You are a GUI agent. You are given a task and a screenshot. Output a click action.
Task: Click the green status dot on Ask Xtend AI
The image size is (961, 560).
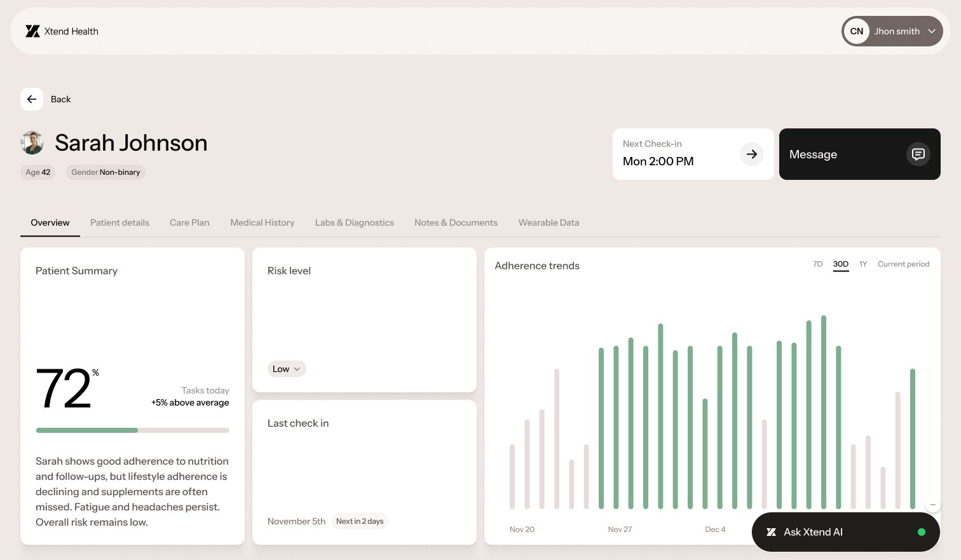[x=922, y=533]
